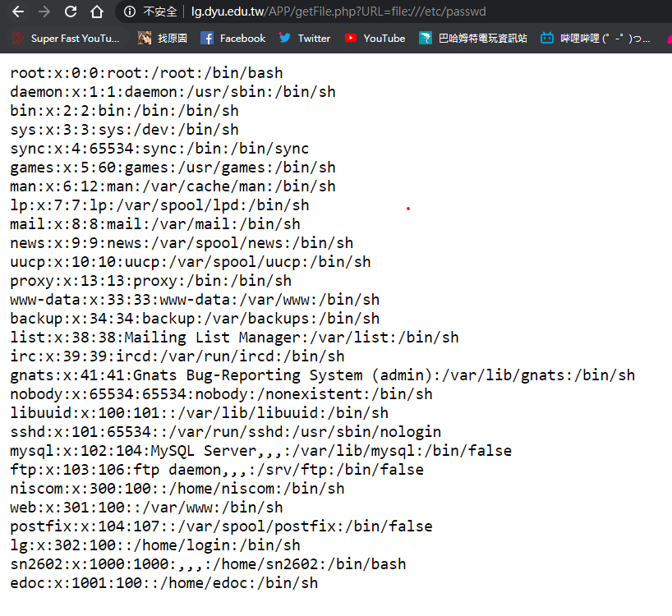Click the web:x:301:100 line

(x=146, y=508)
